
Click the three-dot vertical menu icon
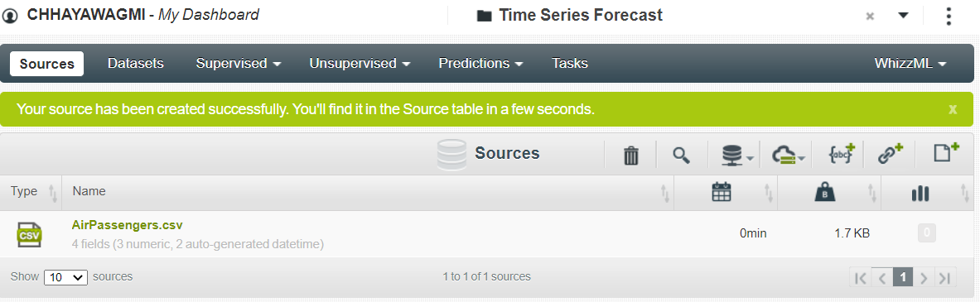(x=949, y=16)
